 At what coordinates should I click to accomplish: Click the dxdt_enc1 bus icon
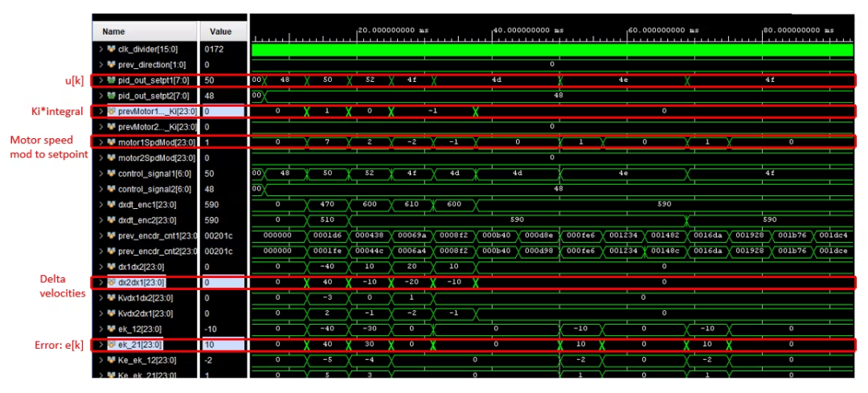pos(111,205)
